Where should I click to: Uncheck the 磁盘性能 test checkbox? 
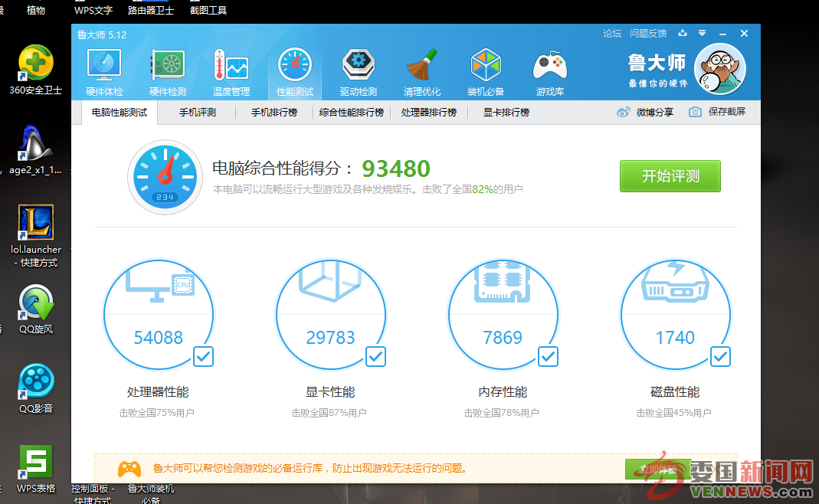(x=720, y=357)
